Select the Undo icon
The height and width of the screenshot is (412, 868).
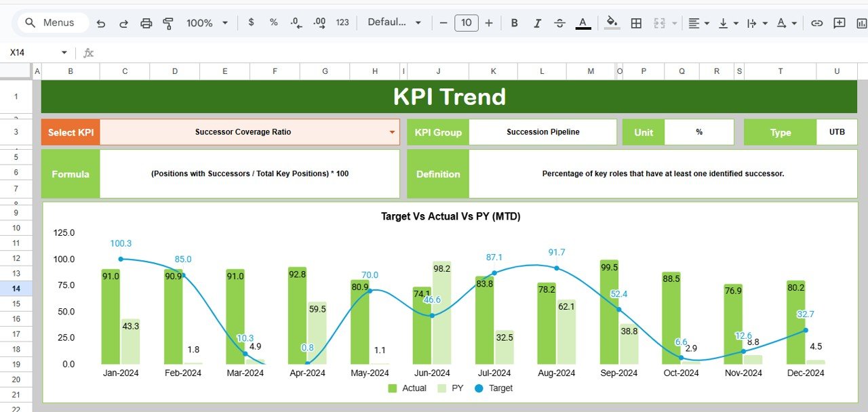(101, 22)
